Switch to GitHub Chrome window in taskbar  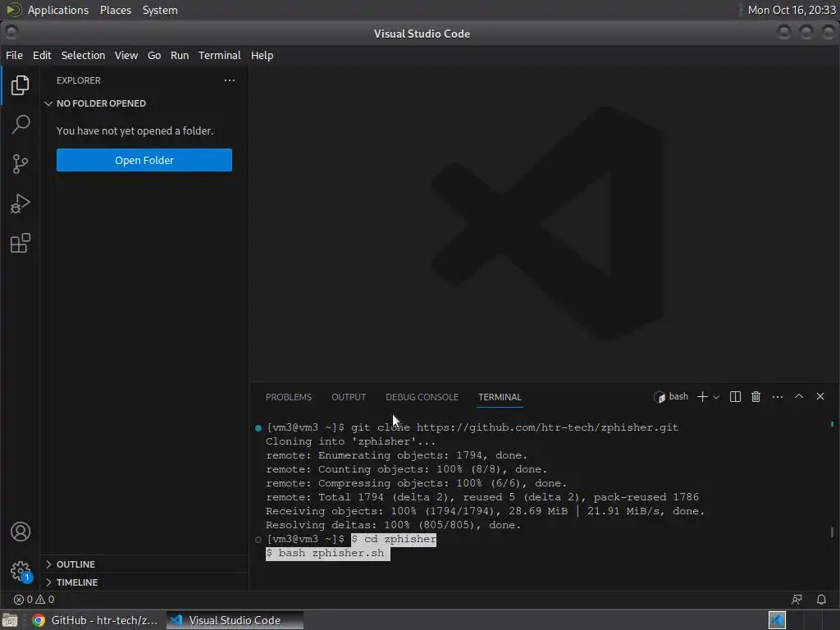pos(95,620)
